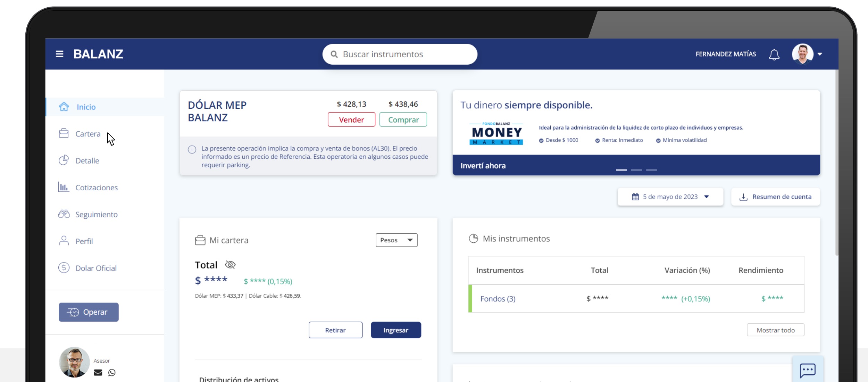Select the third banner carousel indicator
Image resolution: width=868 pixels, height=382 pixels.
click(651, 170)
